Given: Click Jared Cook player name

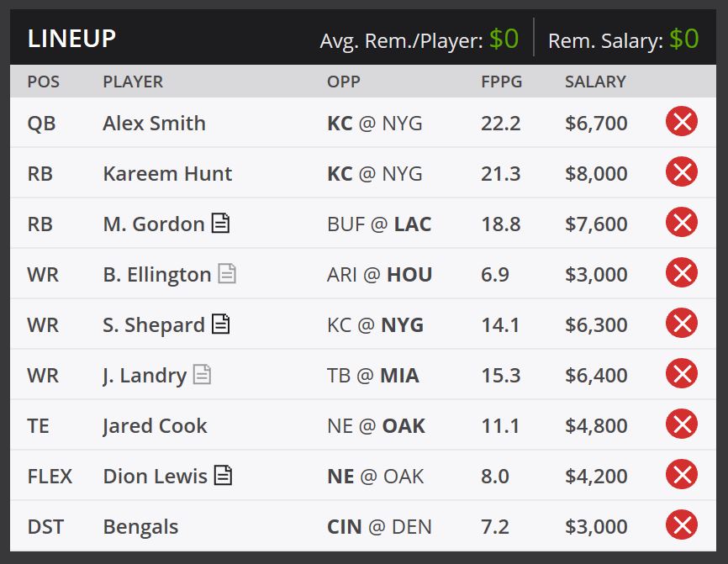Looking at the screenshot, I should pos(155,426).
